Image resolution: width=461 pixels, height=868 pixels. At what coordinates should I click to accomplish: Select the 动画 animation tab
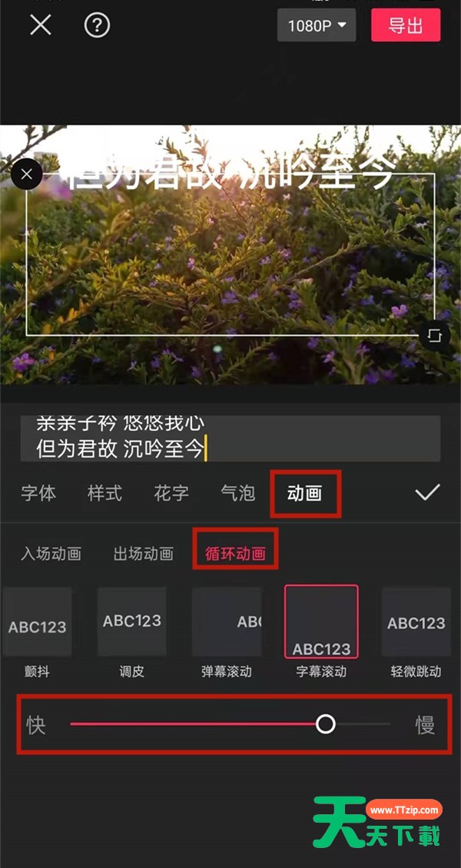coord(305,493)
